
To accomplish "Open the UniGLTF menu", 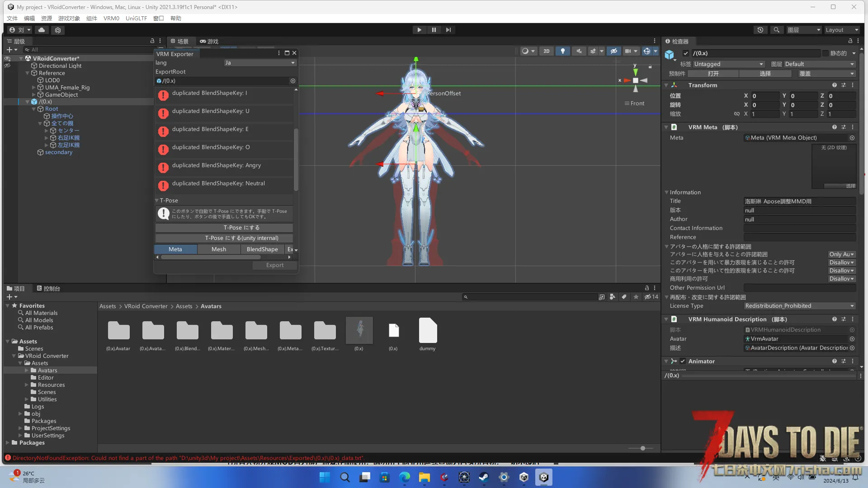I will pyautogui.click(x=136, y=19).
